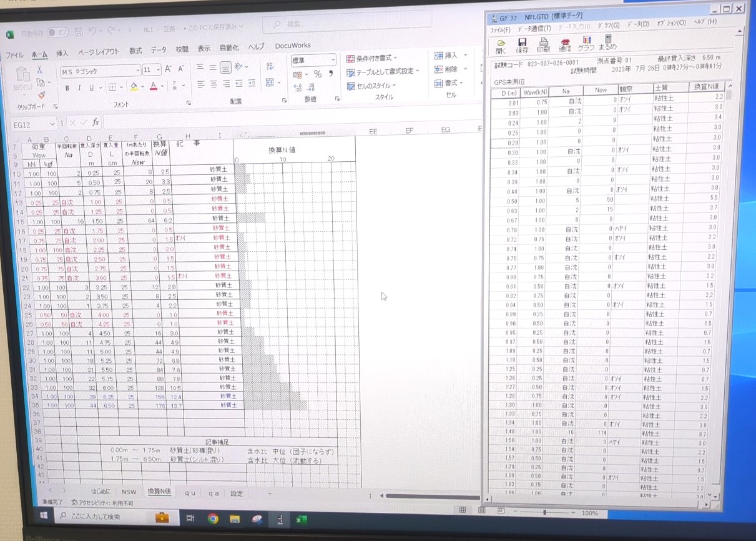The image size is (756, 541).
Task: Click the red font color A swatch
Action: tap(154, 87)
